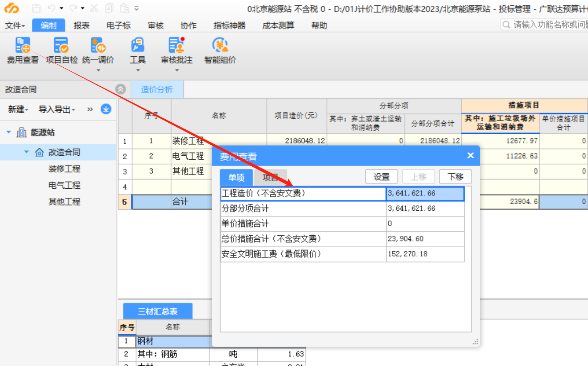Click the paste clipboard icon

(125, 8)
